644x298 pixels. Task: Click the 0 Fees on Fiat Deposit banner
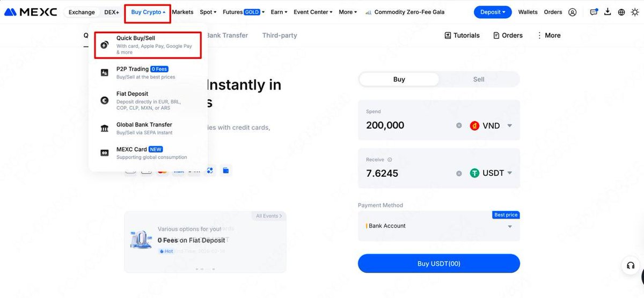tap(205, 242)
